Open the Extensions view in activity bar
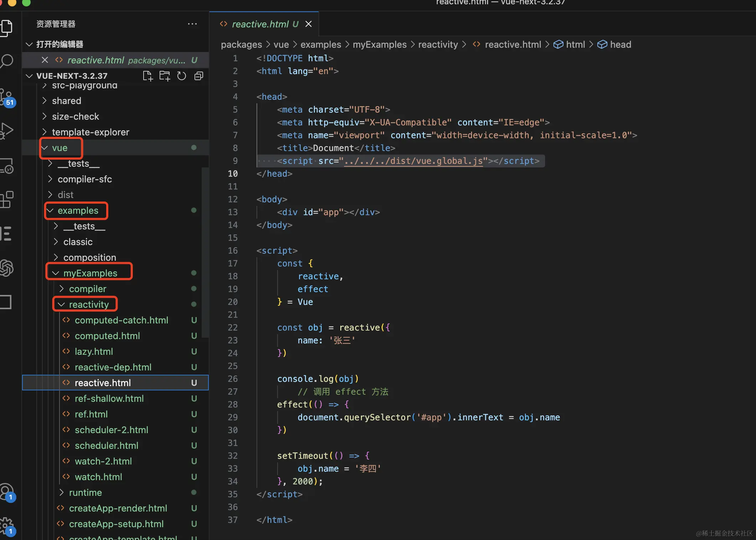 (6, 199)
